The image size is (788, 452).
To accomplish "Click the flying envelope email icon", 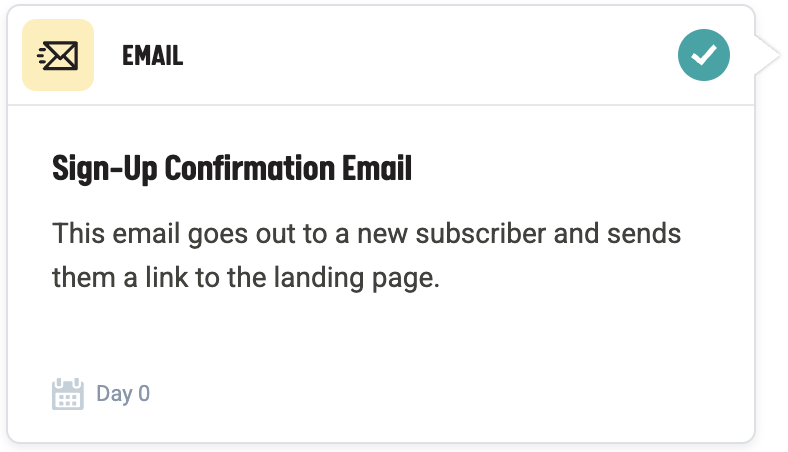I will (58, 56).
